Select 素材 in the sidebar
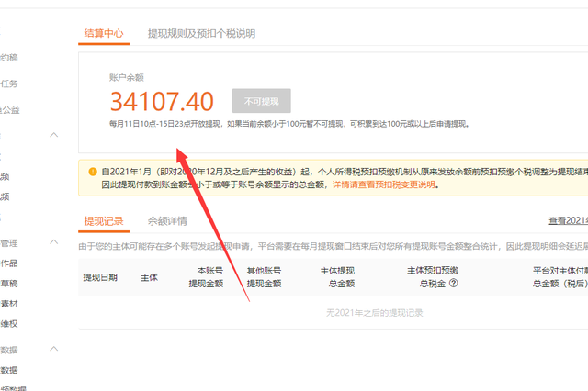The width and height of the screenshot is (588, 391). (8, 304)
